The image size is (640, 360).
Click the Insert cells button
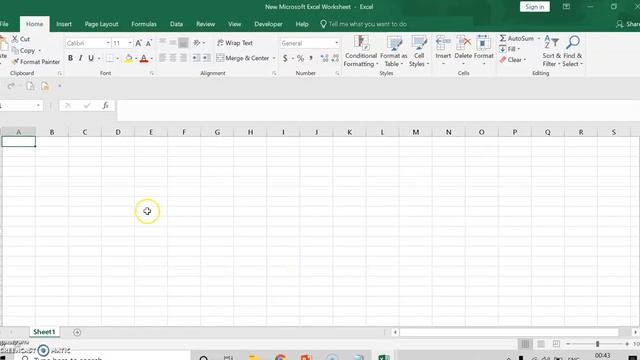[443, 51]
